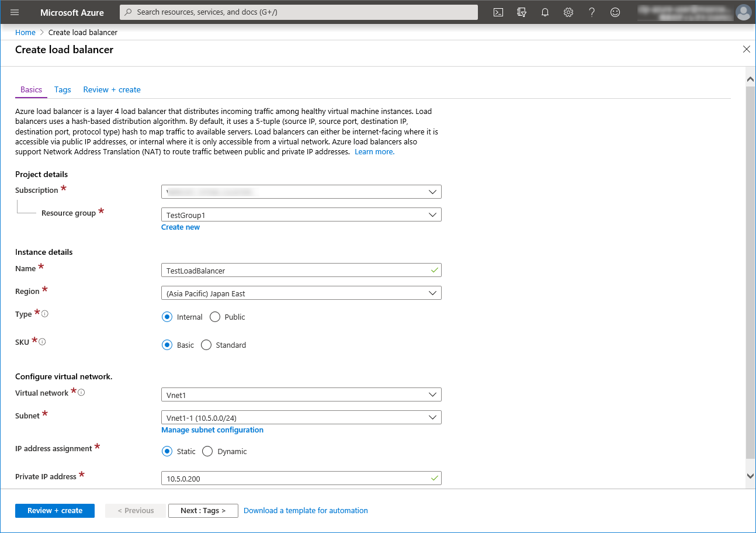
Task: Open the Directory and subscription filter
Action: coord(522,12)
